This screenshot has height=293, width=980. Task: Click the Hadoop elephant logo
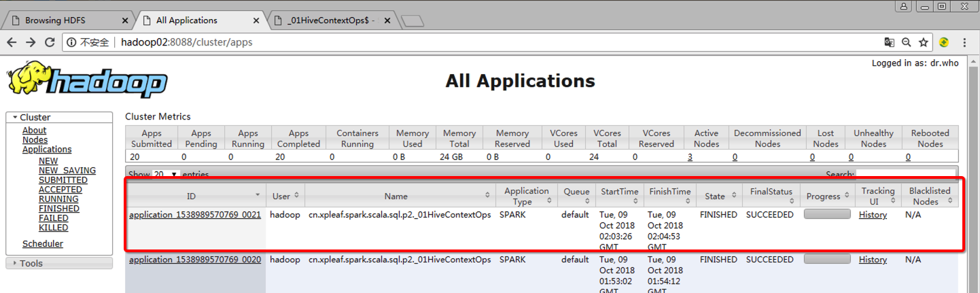pos(87,80)
